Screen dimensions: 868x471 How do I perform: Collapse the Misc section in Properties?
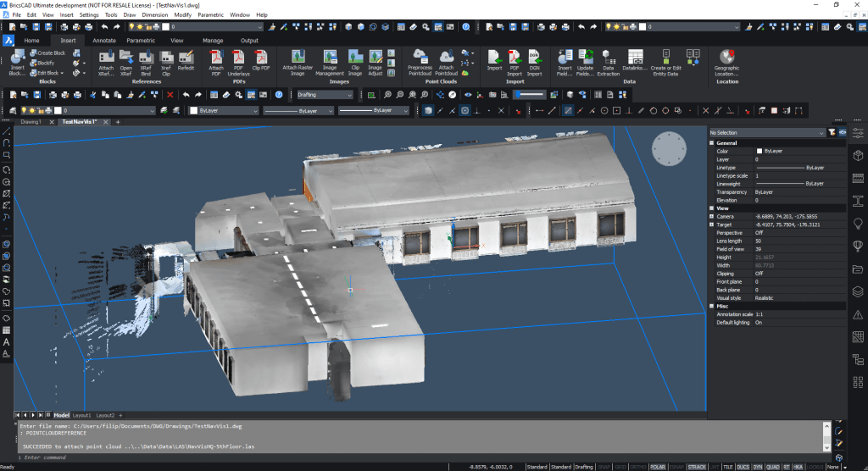point(712,306)
